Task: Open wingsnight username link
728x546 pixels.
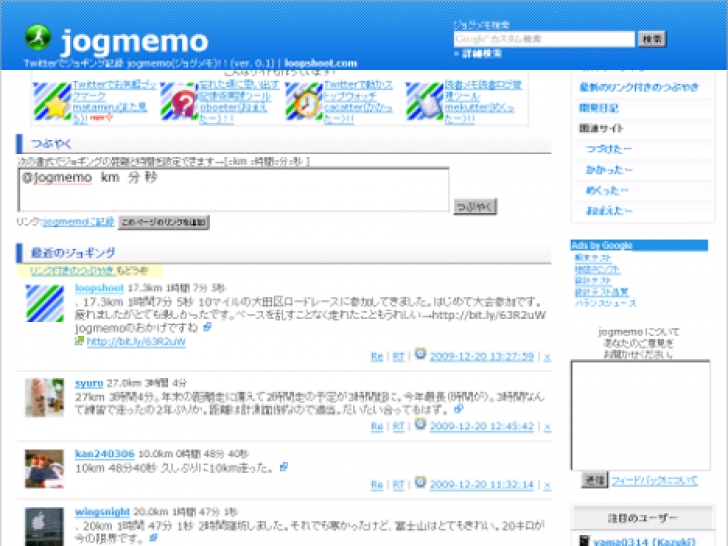Action: [x=102, y=512]
